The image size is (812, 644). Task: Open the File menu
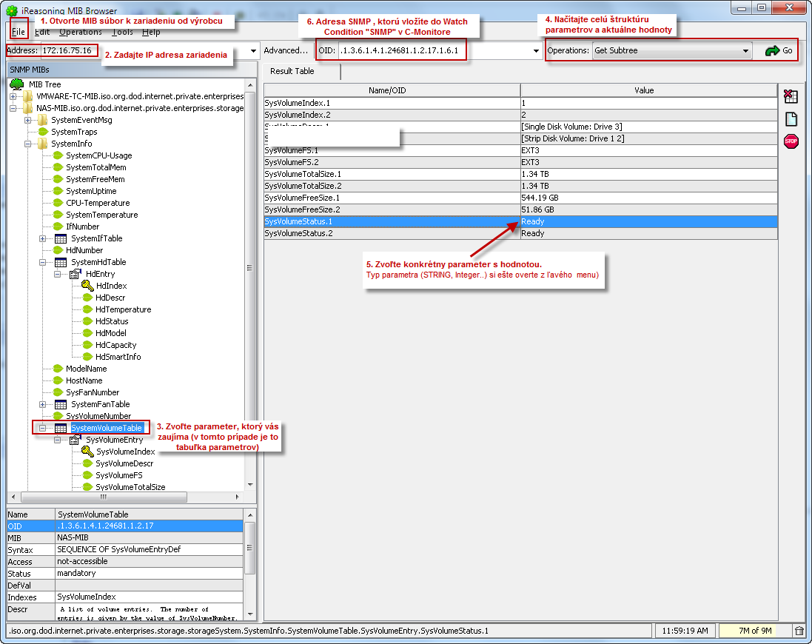pos(18,32)
